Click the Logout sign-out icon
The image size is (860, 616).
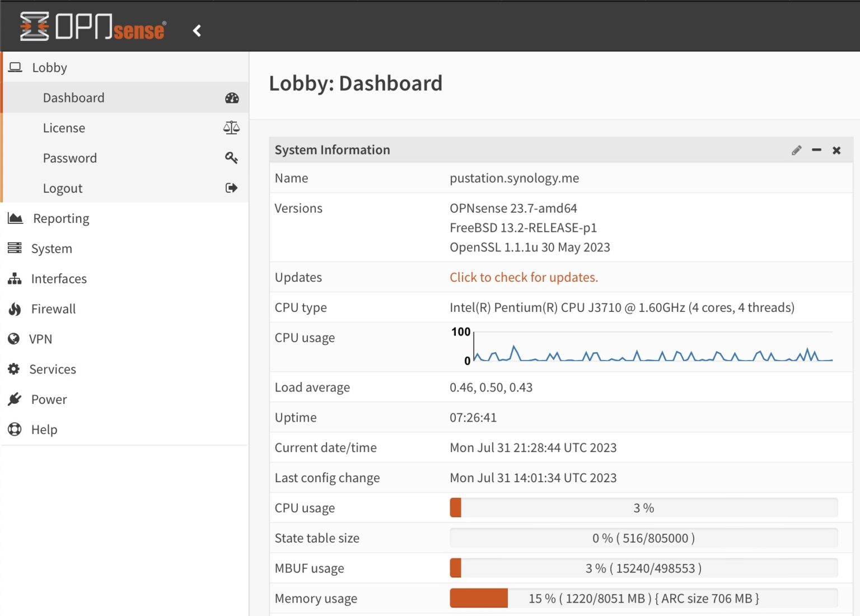(x=231, y=188)
